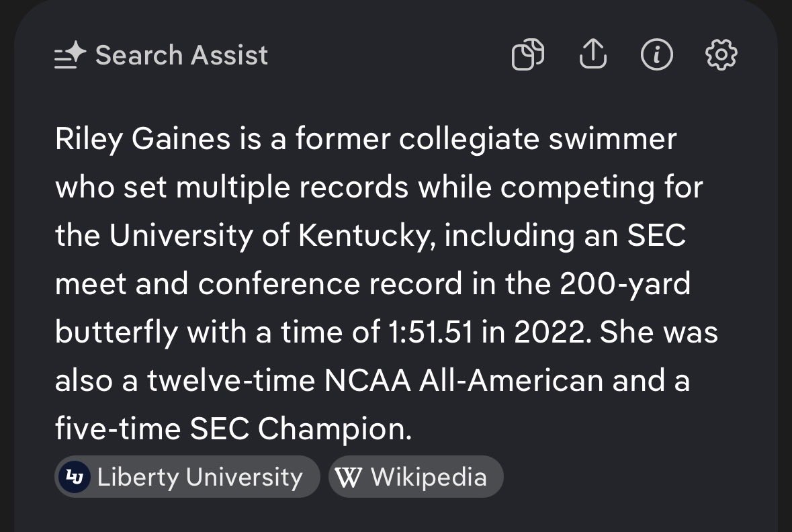Click the Wikipedia W logo icon
This screenshot has width=792, height=532.
[348, 477]
